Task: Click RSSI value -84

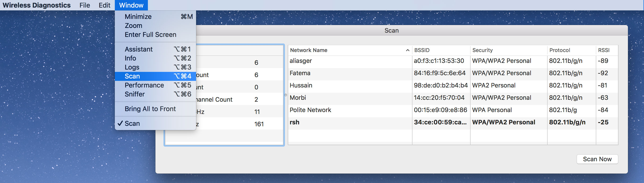Action: tap(603, 110)
